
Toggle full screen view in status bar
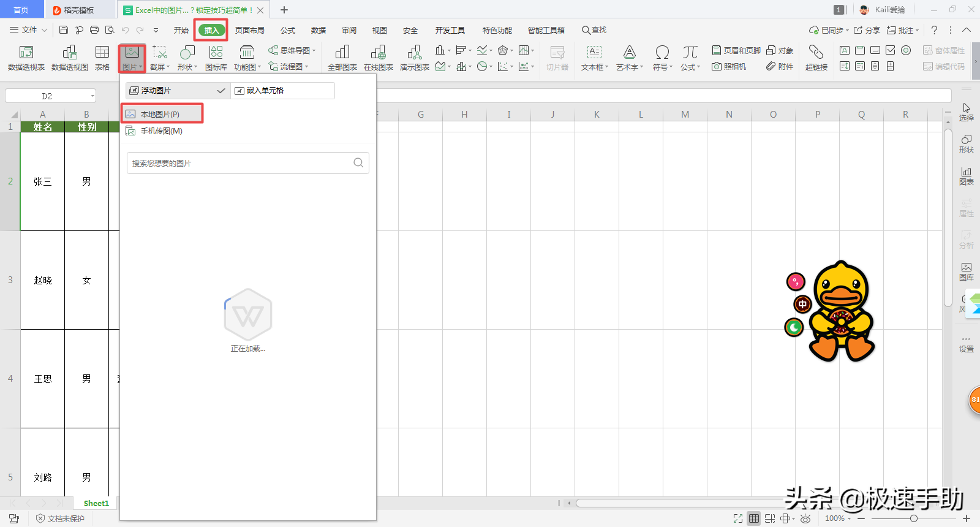[x=738, y=518]
